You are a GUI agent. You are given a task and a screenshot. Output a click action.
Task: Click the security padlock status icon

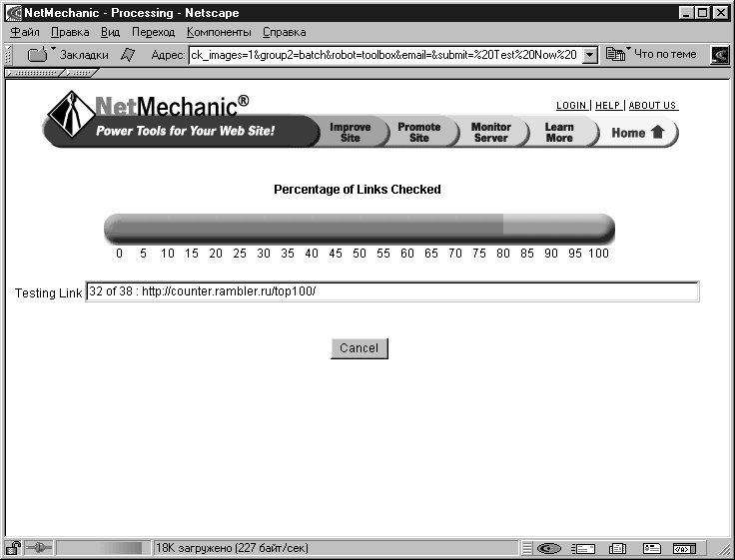coord(13,548)
